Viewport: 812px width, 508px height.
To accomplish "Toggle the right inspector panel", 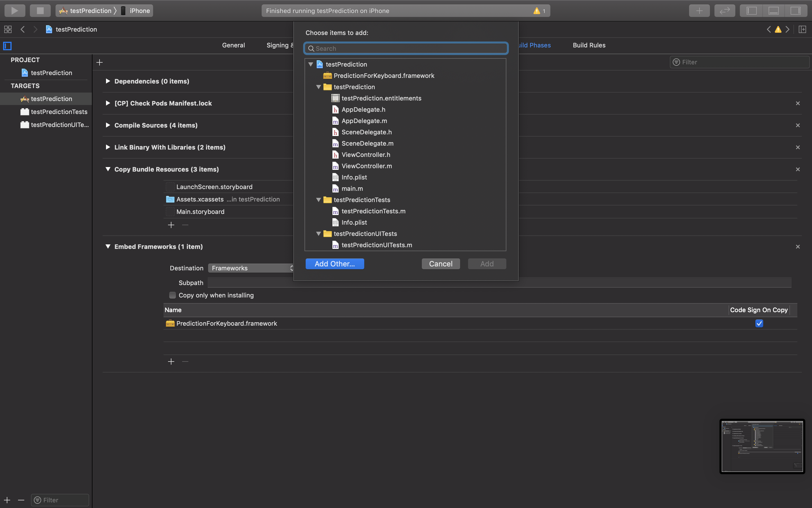I will pyautogui.click(x=796, y=11).
